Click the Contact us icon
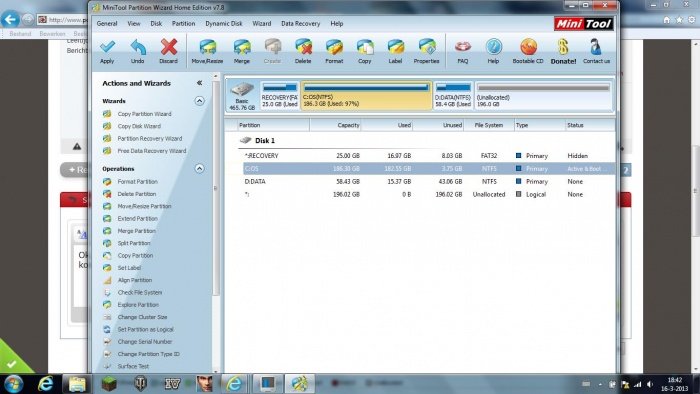Screen dimensions: 700x394 pos(596,47)
